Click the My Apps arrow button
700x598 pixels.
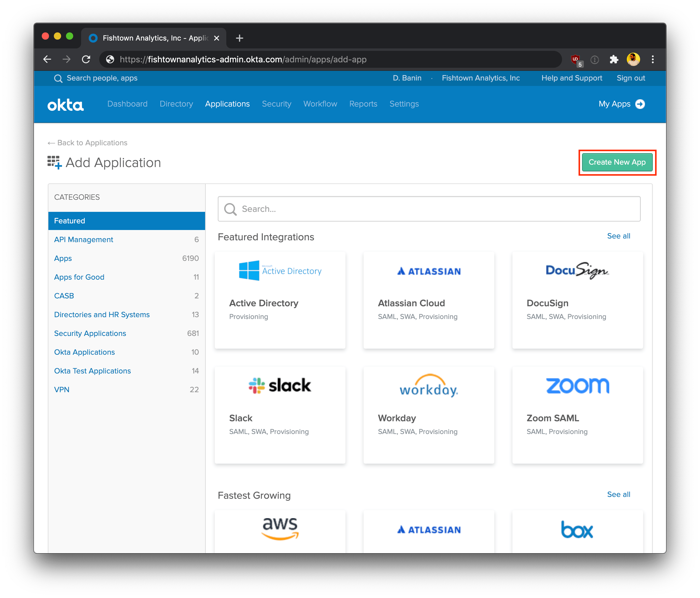(x=640, y=104)
